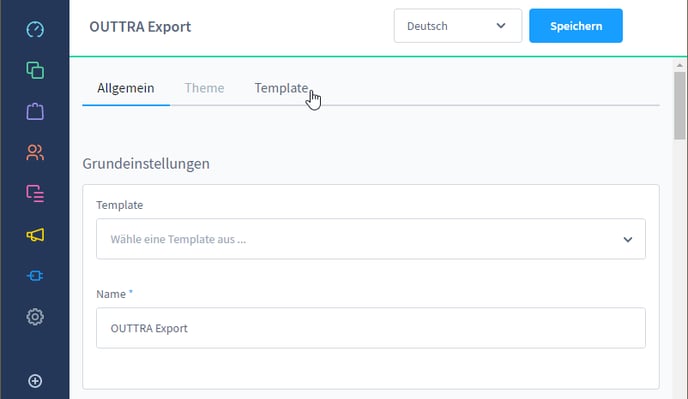Image resolution: width=688 pixels, height=399 pixels.
Task: Click the scrollbar up arrow
Action: [680, 65]
